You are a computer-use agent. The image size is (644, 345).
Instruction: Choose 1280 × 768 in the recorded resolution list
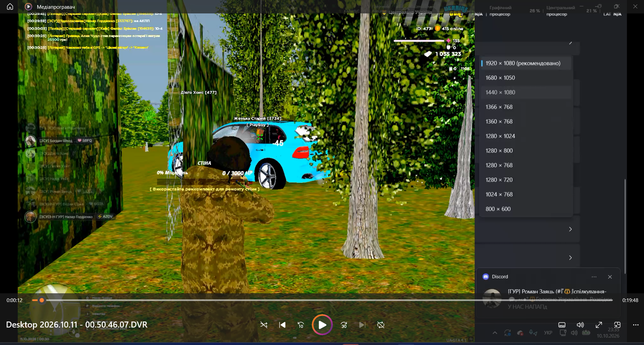(x=526, y=165)
